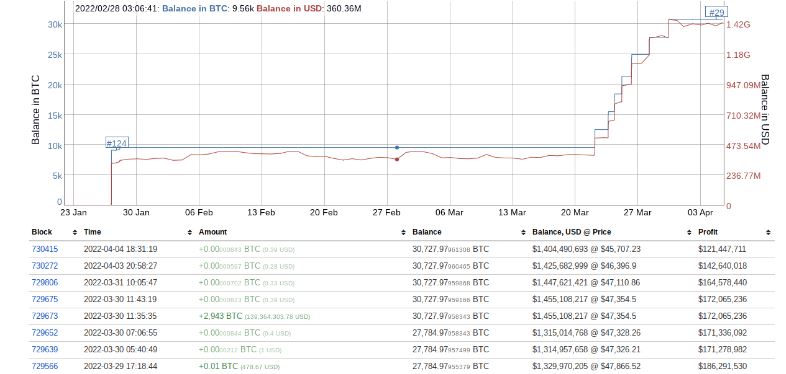Click the #29 chart annotation label
The image size is (786, 374).
716,13
